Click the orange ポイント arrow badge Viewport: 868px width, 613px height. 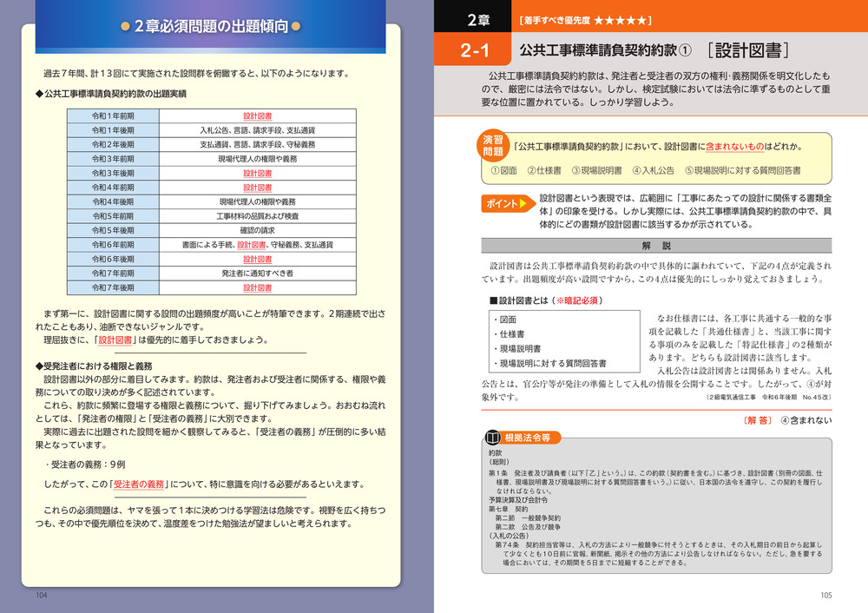pos(505,205)
